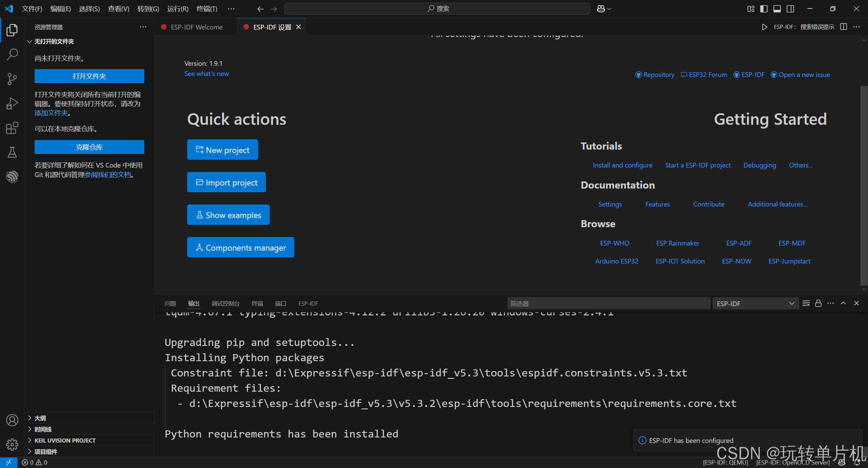868x468 pixels.
Task: Click the New project button
Action: [x=222, y=150]
